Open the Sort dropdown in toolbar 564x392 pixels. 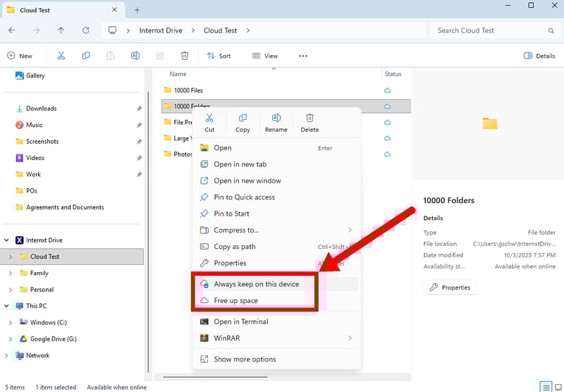point(219,56)
